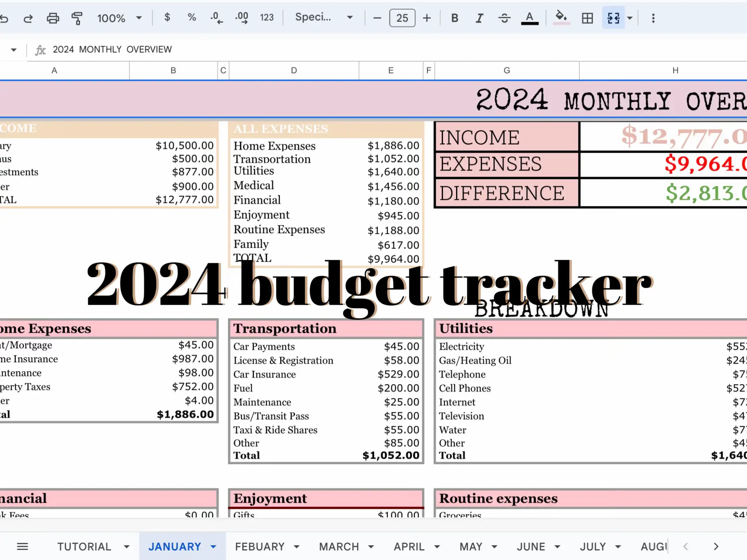The width and height of the screenshot is (747, 560).
Task: Open the more options three-dot menu
Action: (x=653, y=18)
